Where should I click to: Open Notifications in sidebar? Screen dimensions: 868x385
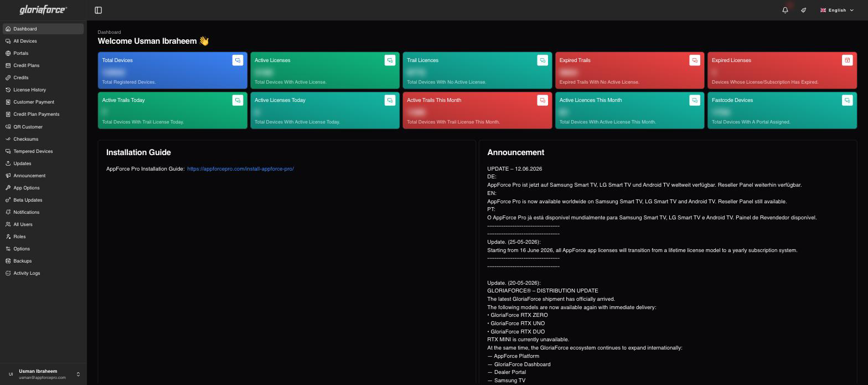coord(43,212)
